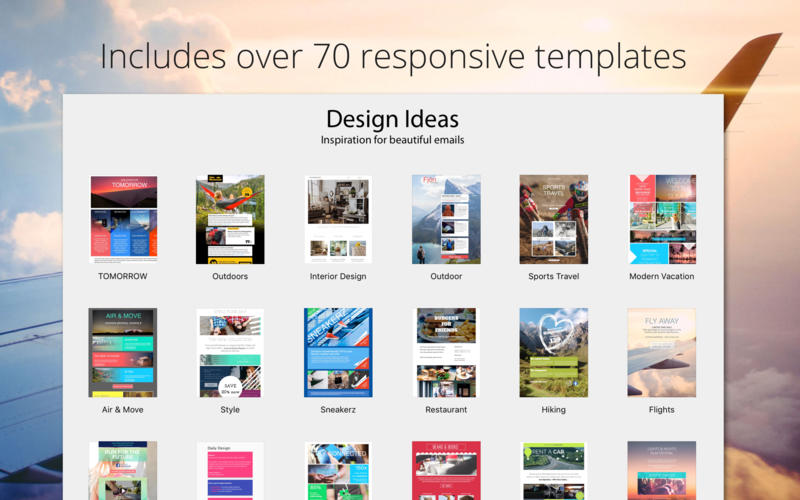Click "Inspiration for beautiful emails" subtitle

tap(392, 140)
